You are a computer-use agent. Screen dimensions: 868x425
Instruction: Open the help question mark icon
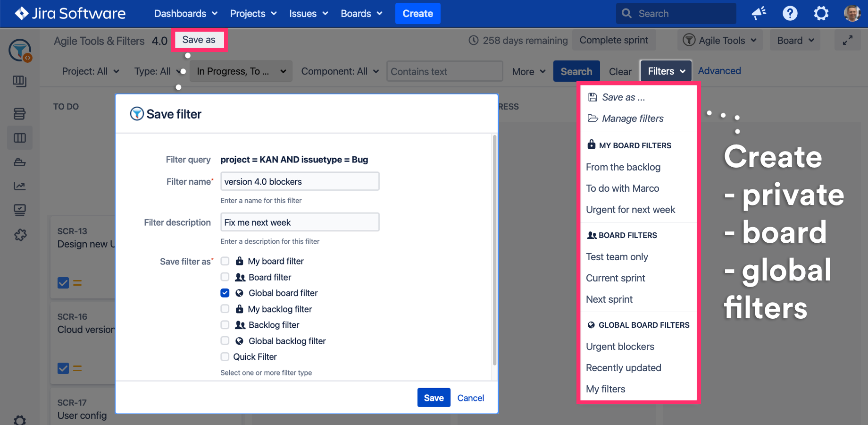pos(790,13)
